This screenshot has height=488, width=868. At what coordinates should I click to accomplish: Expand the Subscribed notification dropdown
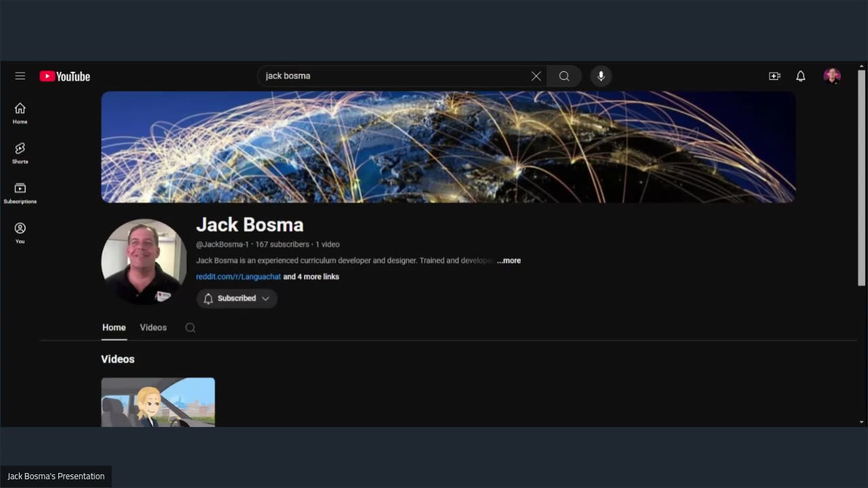click(237, 298)
